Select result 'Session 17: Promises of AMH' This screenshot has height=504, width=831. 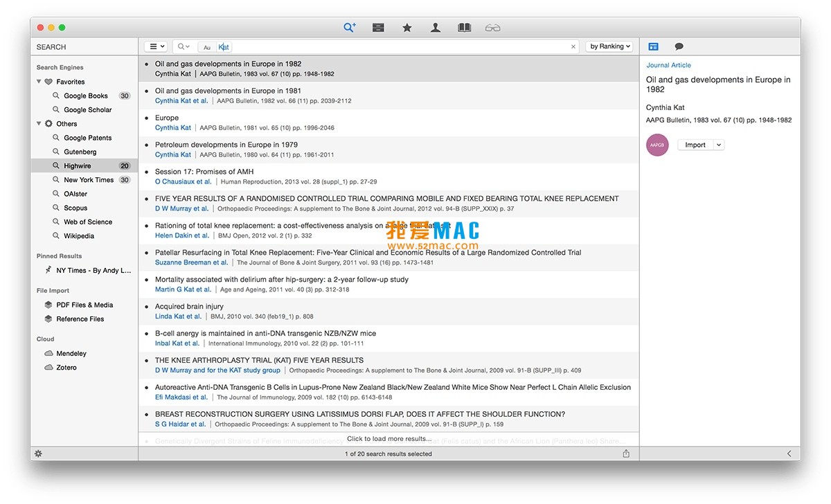388,177
